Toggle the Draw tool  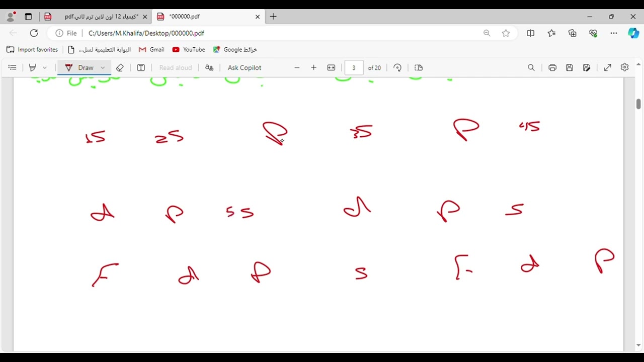[79, 67]
